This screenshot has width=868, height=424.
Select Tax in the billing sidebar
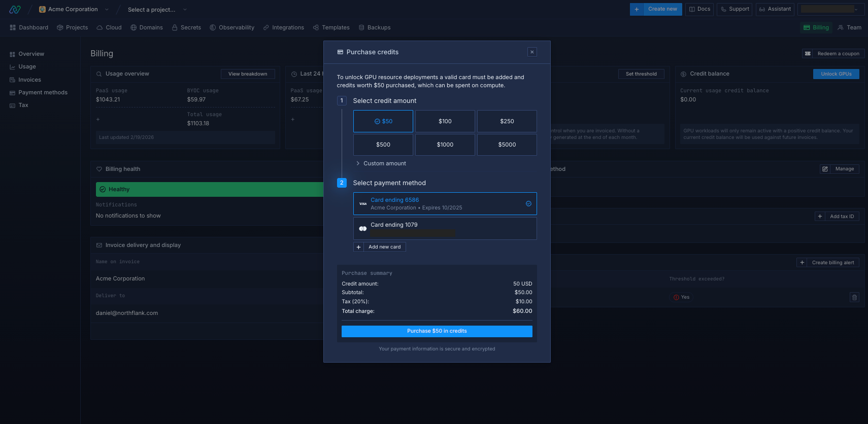coord(19,105)
